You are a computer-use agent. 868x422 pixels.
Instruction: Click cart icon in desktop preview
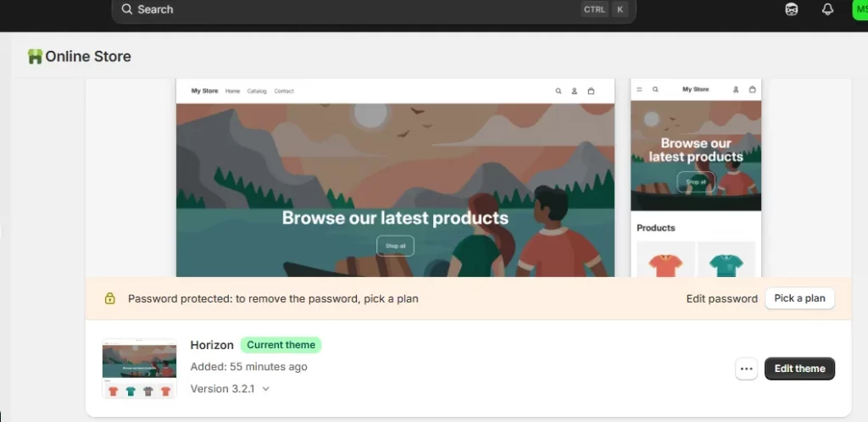click(591, 92)
